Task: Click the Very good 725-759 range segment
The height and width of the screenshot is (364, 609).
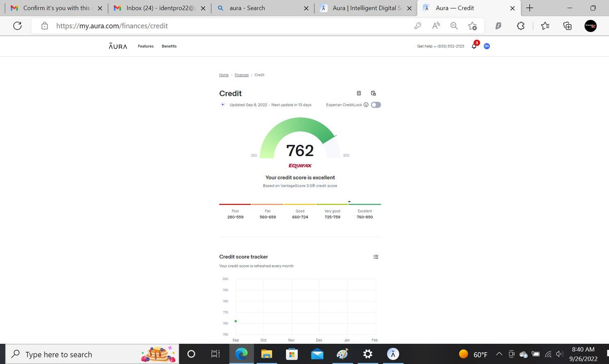Action: pos(332,212)
